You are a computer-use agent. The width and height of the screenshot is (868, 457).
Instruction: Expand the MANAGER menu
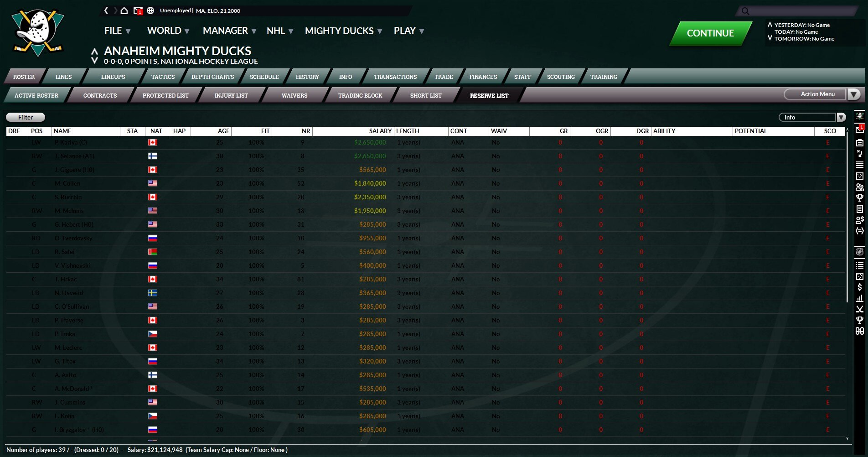[229, 31]
